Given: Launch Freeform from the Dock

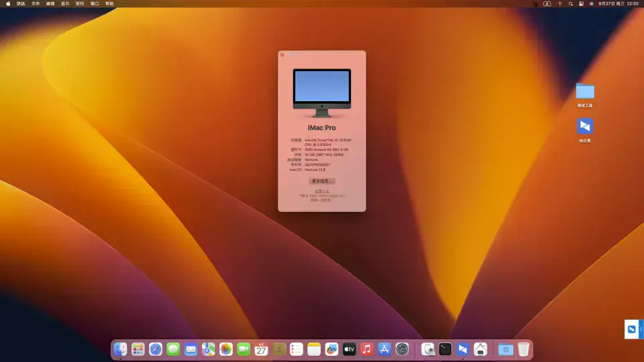Looking at the screenshot, I should (x=331, y=349).
